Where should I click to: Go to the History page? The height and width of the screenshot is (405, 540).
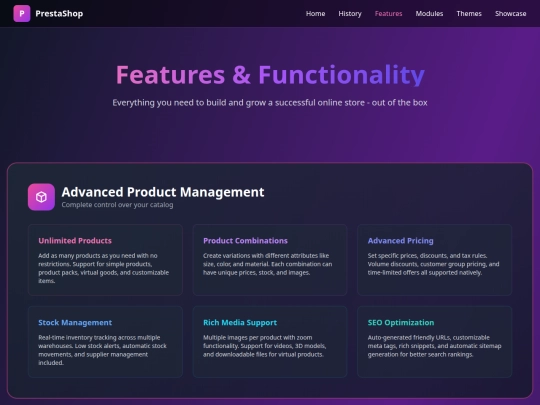(x=350, y=13)
